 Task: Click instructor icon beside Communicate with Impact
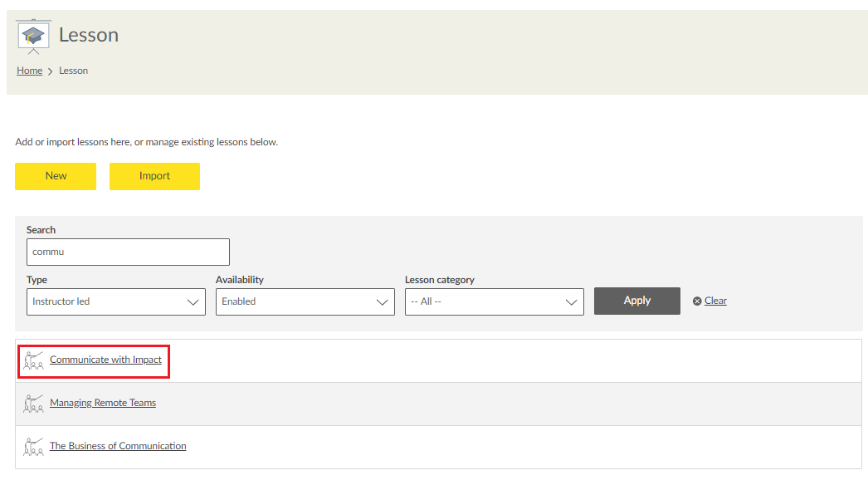[34, 360]
